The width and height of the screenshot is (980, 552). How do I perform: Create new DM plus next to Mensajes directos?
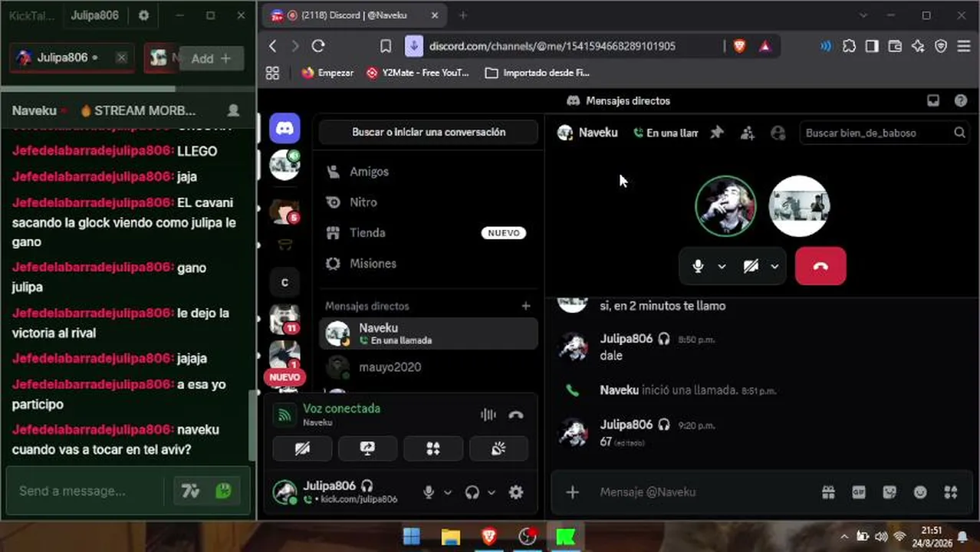tap(525, 306)
